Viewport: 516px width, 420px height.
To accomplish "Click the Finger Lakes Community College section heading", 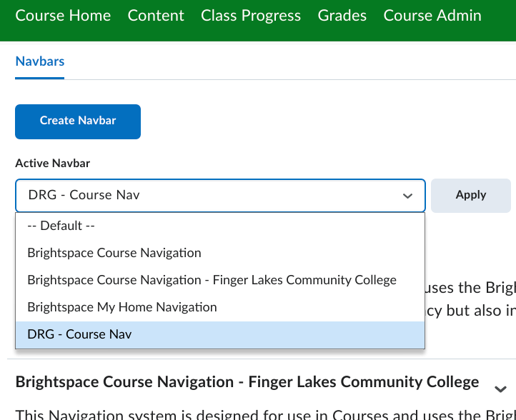I will pyautogui.click(x=247, y=382).
